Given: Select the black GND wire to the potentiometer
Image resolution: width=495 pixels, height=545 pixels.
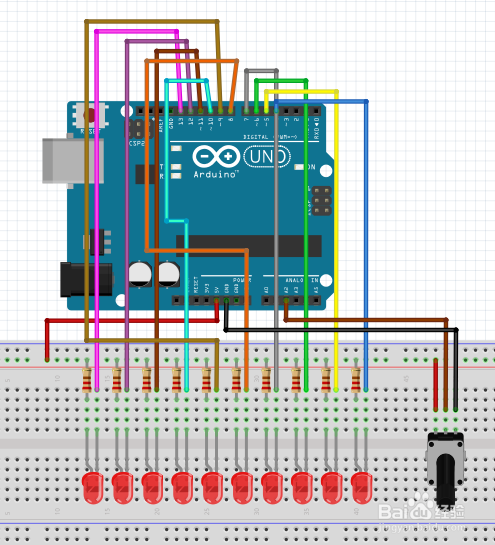Looking at the screenshot, I should [x=341, y=330].
